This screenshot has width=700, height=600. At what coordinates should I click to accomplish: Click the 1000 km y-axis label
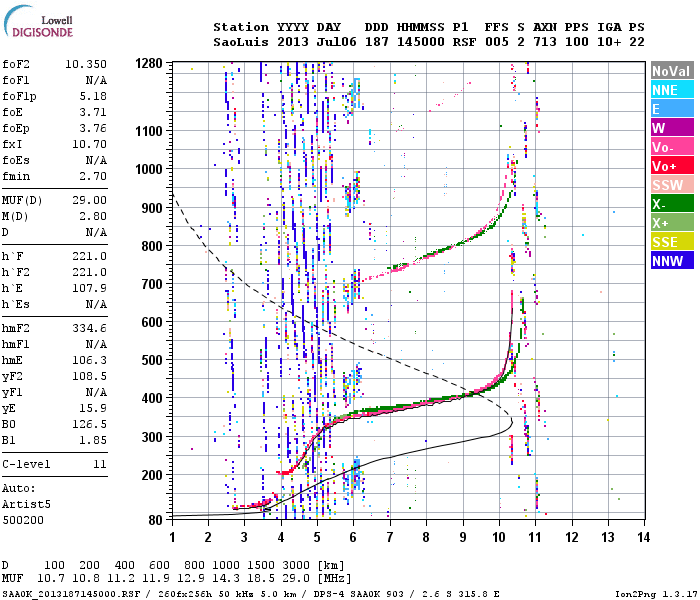(x=149, y=169)
